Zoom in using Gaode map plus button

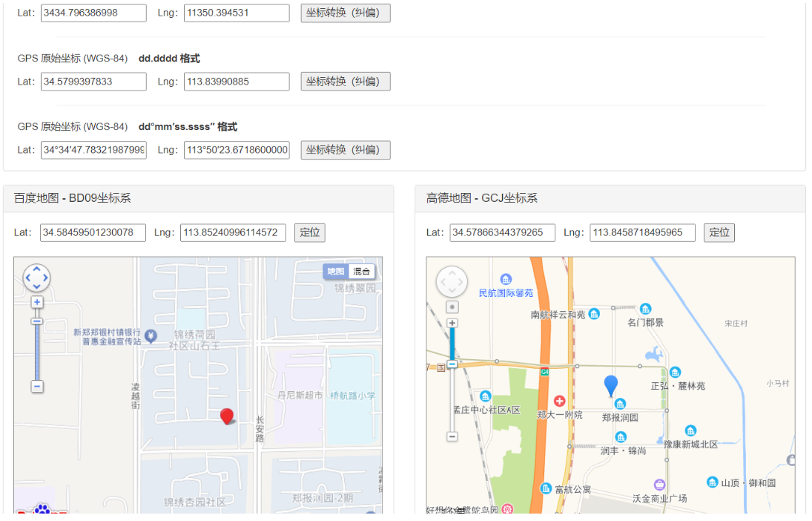click(452, 324)
